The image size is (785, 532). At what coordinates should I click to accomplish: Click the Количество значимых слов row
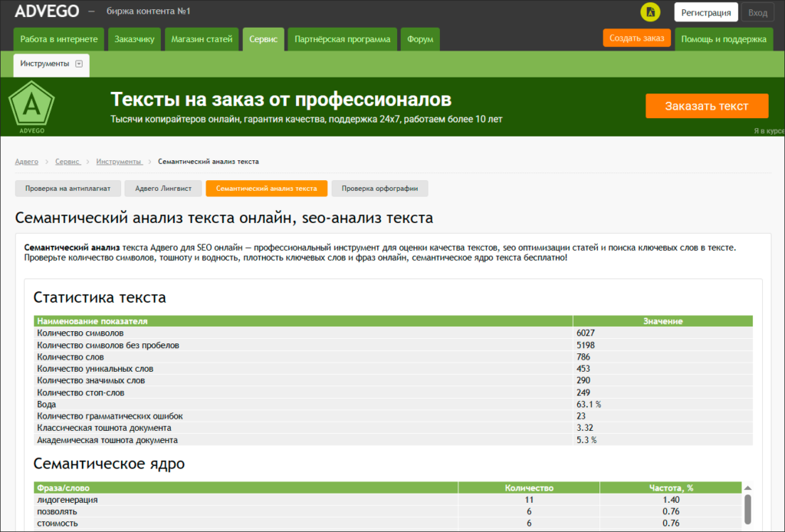point(393,380)
